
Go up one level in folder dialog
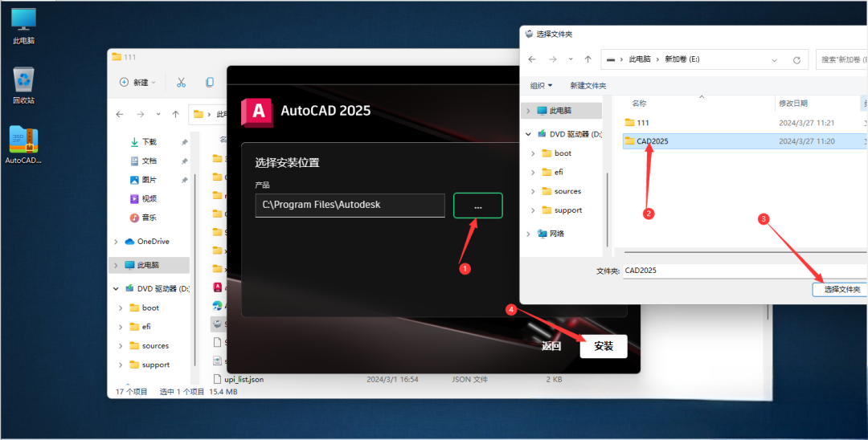588,59
